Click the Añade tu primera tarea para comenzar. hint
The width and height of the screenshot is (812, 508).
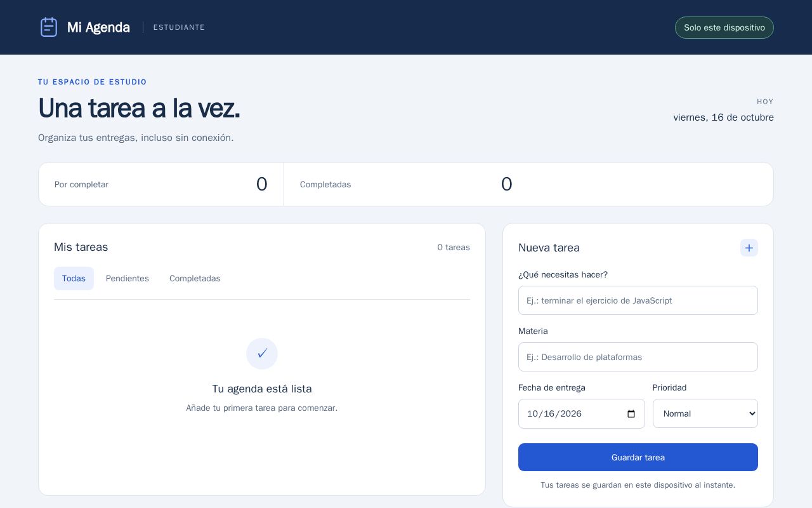click(x=262, y=408)
